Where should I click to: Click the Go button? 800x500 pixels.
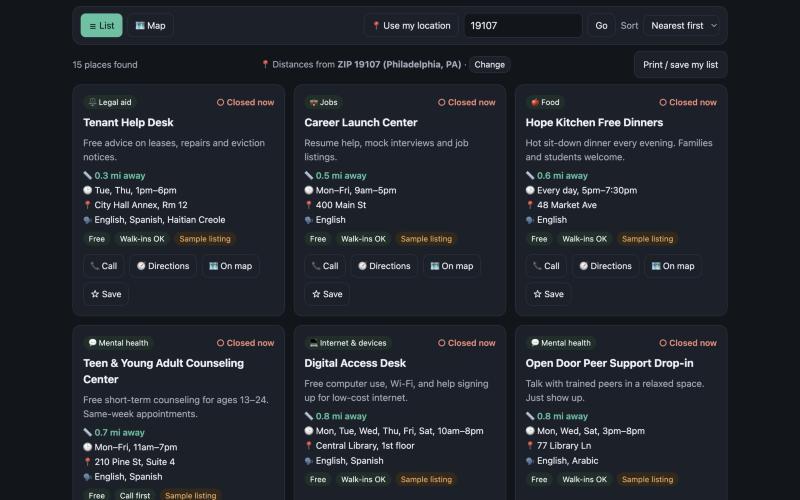601,26
